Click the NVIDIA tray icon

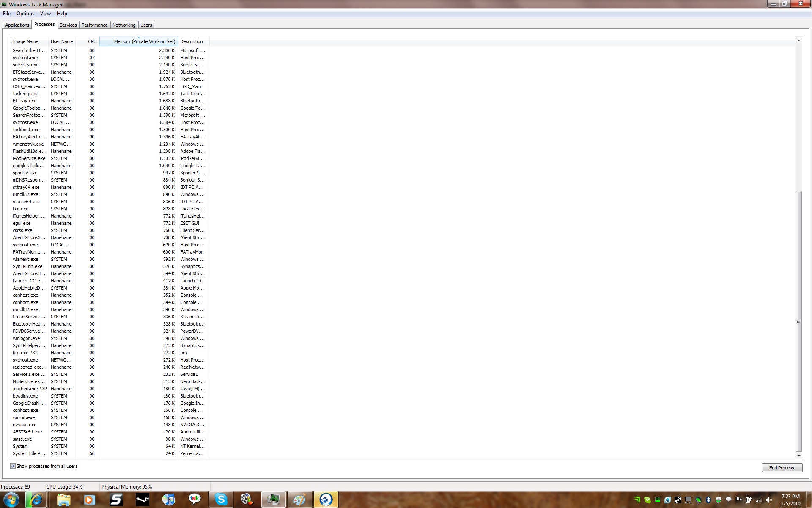tap(637, 500)
